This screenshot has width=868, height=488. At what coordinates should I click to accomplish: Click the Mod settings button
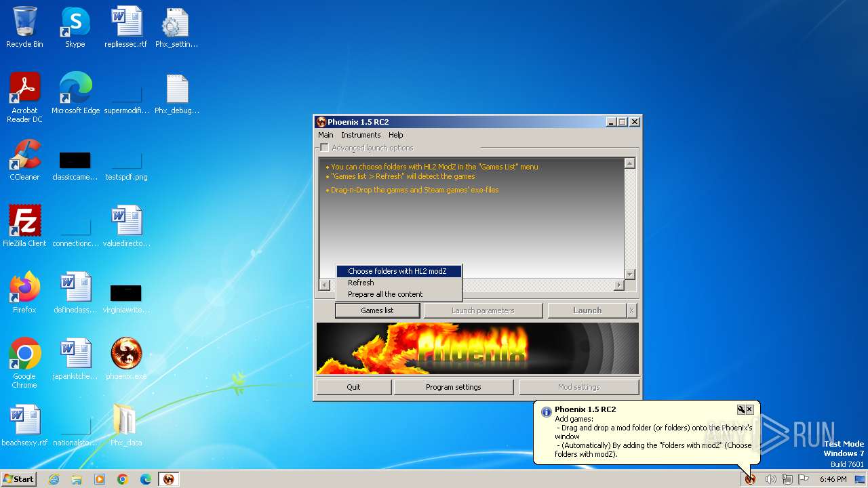point(579,387)
